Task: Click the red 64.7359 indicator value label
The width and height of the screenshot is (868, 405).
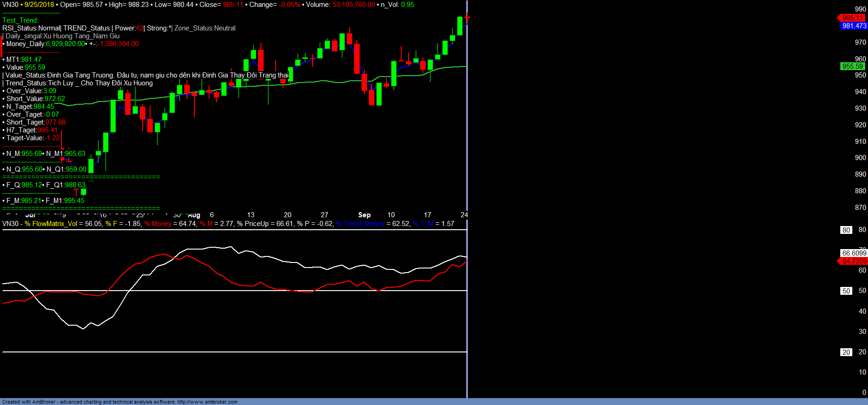Action: coord(854,261)
